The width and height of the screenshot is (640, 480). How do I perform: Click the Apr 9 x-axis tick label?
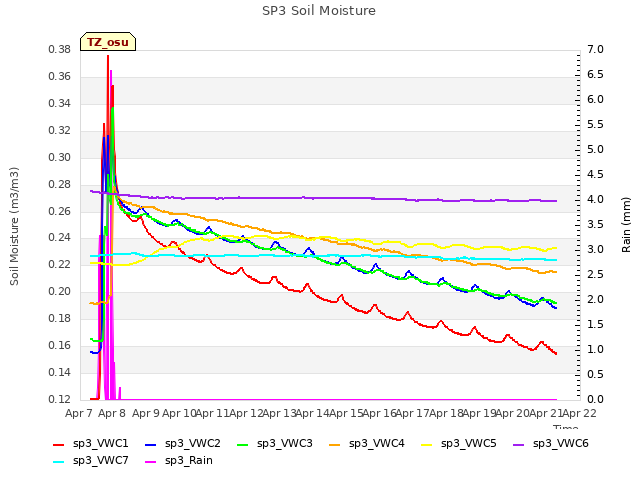(x=146, y=413)
